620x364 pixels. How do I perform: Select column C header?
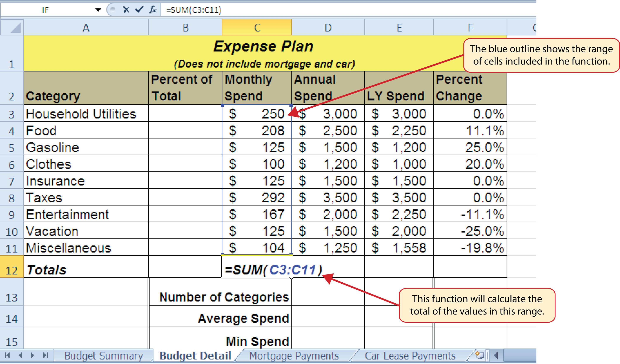[x=257, y=27]
